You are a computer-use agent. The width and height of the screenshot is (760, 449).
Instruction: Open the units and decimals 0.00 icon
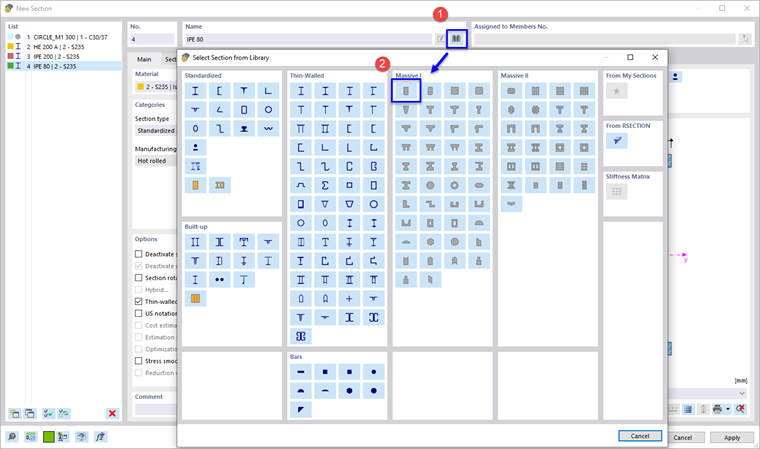click(x=31, y=437)
